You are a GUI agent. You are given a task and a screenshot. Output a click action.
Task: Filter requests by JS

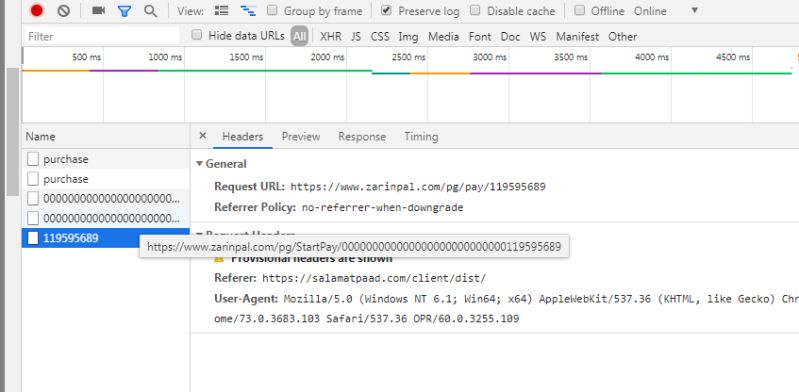pyautogui.click(x=356, y=37)
